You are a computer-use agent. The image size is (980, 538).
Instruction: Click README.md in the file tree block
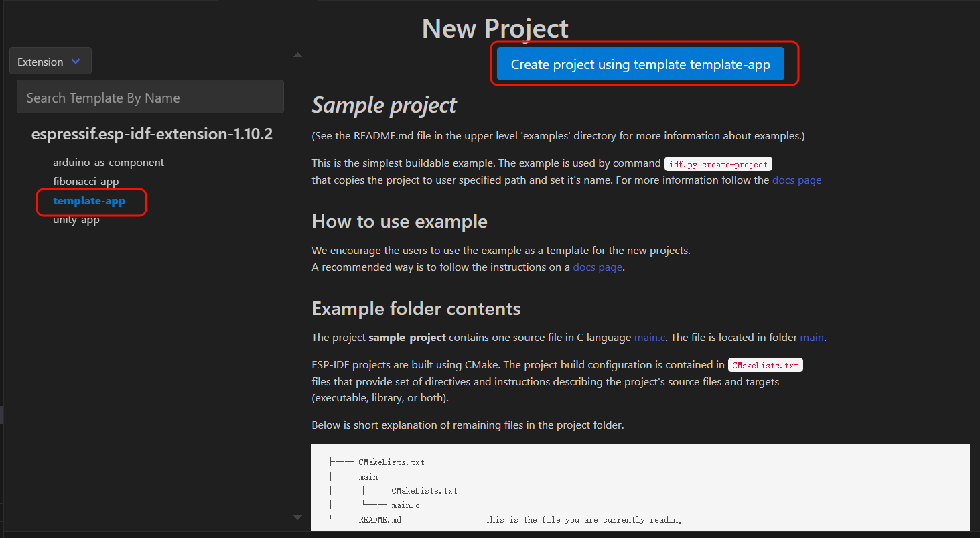pyautogui.click(x=380, y=520)
